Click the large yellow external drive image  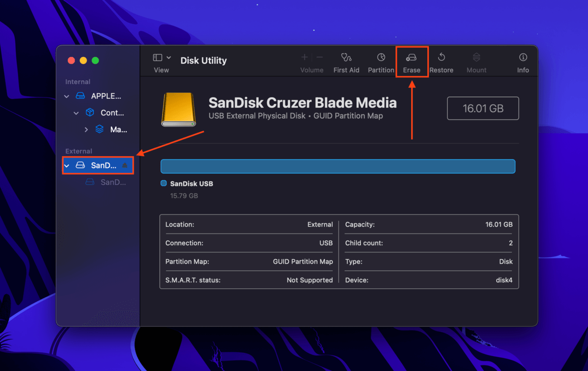click(178, 109)
